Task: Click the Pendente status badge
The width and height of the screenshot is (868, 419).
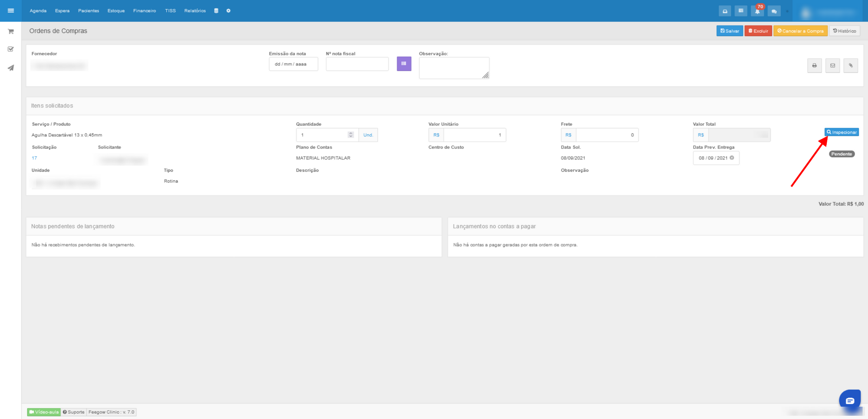Action: tap(842, 154)
